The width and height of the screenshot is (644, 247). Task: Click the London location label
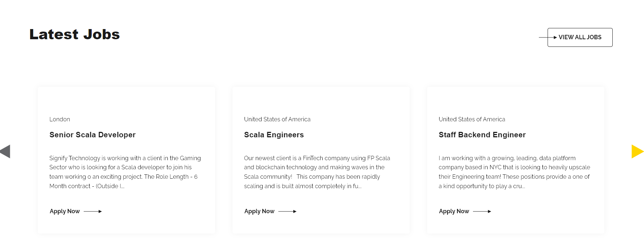[60, 120]
